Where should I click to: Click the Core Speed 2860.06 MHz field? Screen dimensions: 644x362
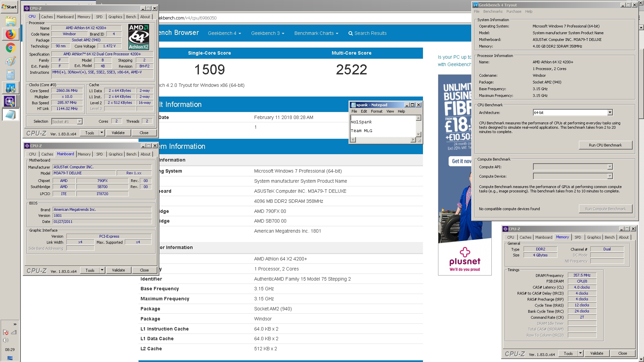coord(67,91)
